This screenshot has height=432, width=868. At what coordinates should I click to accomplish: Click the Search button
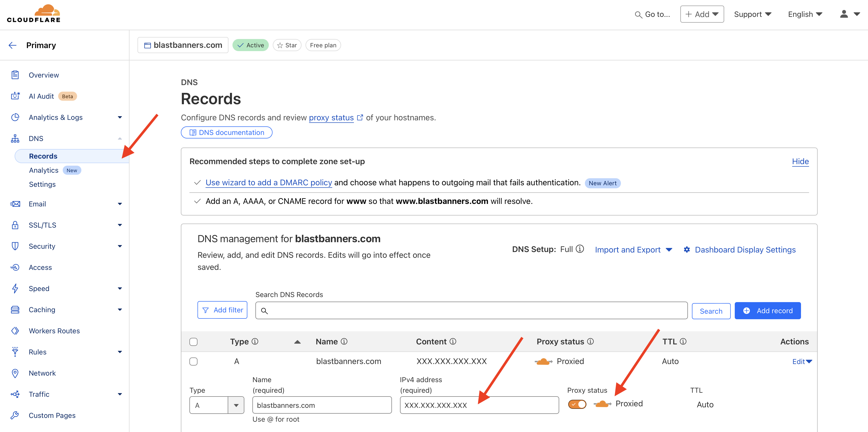tap(711, 311)
